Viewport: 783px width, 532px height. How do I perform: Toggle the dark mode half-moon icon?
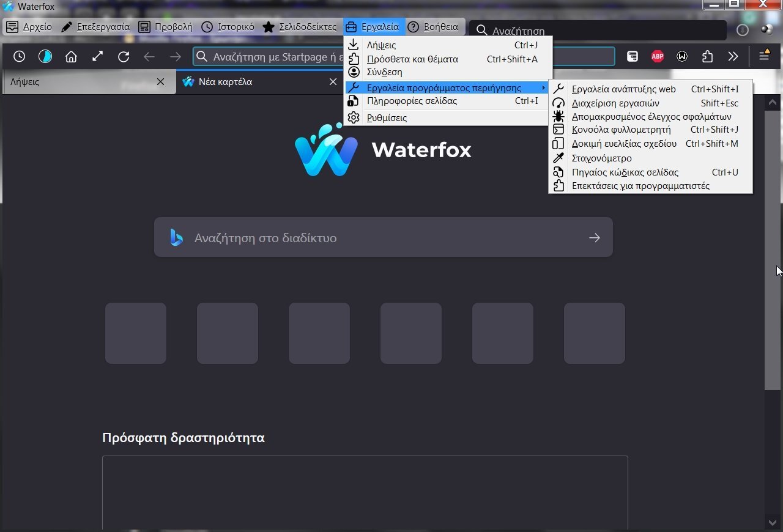45,57
